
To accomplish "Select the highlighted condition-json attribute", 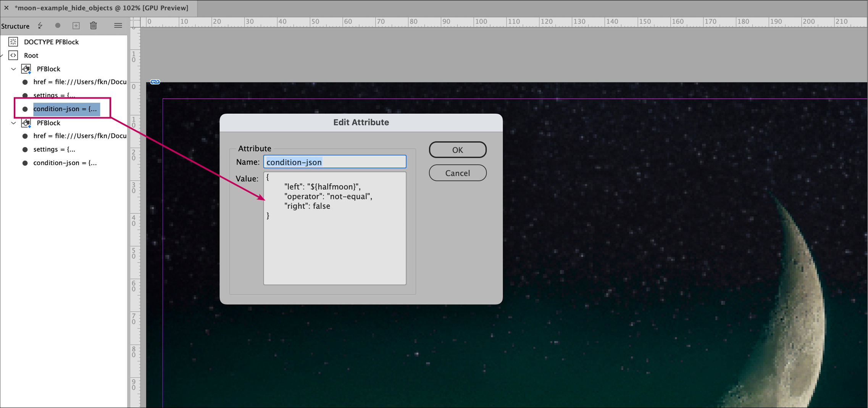I will (x=65, y=109).
